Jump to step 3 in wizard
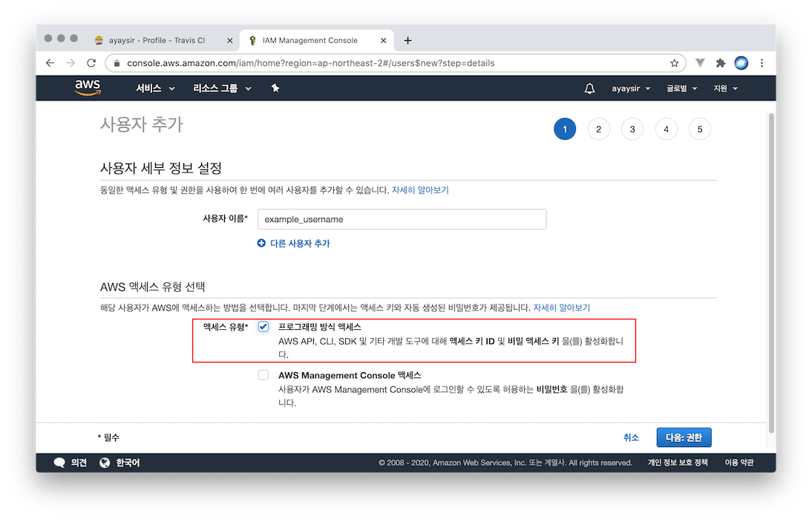Screen dimensions: 812x520 pyautogui.click(x=632, y=129)
